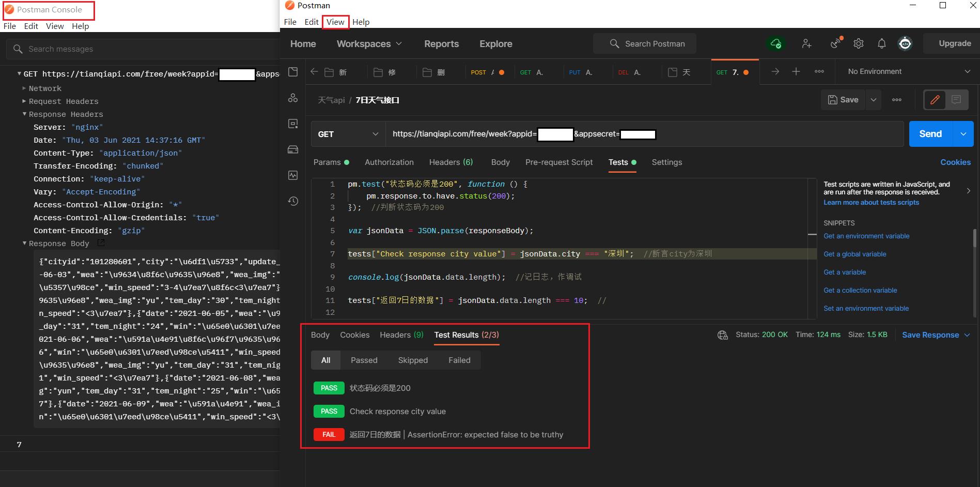The image size is (980, 487).
Task: Insert Get a global variable snippet
Action: coord(854,254)
